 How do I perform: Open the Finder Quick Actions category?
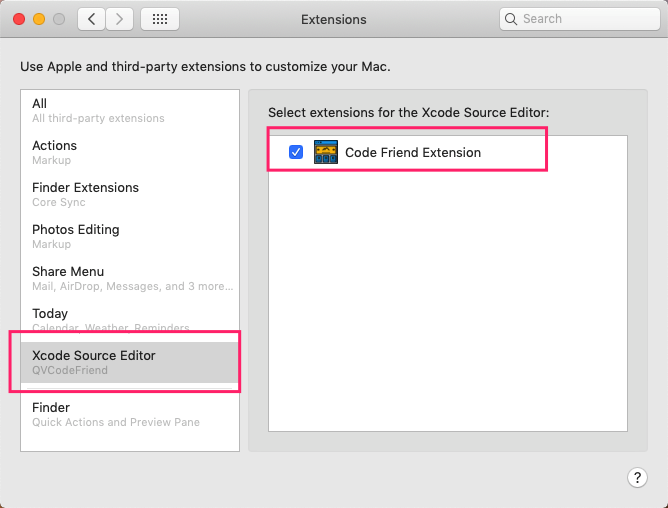tap(130, 414)
